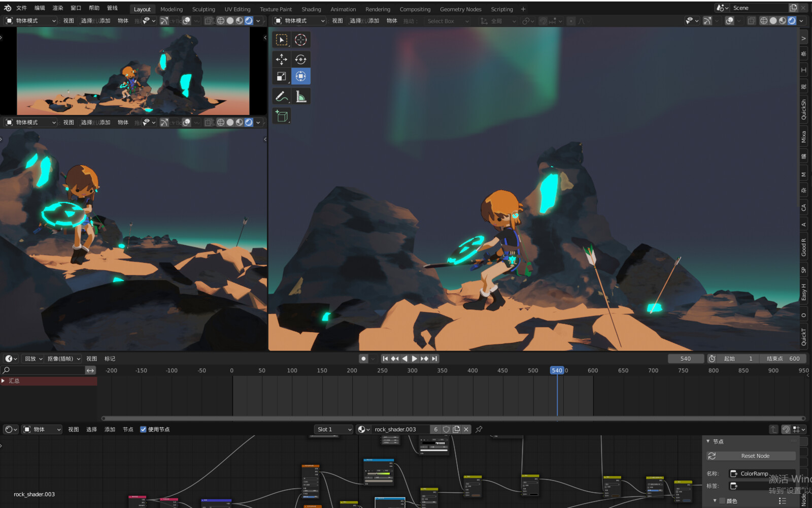Click the frame 540 playhead marker
The width and height of the screenshot is (812, 508).
pos(557,370)
